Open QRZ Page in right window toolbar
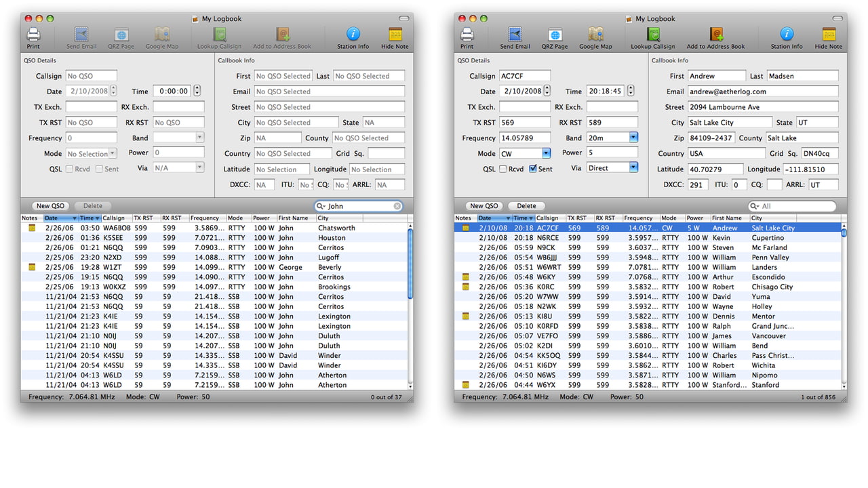The height and width of the screenshot is (488, 868). point(555,34)
